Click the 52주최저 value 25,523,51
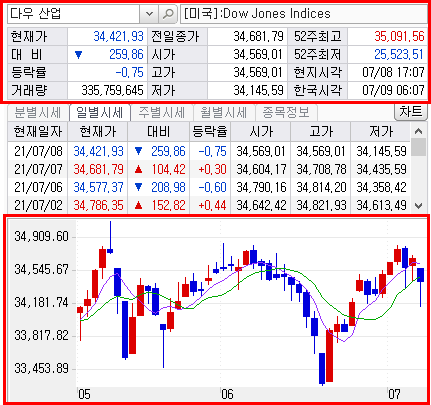This screenshot has width=431, height=405. coord(399,54)
